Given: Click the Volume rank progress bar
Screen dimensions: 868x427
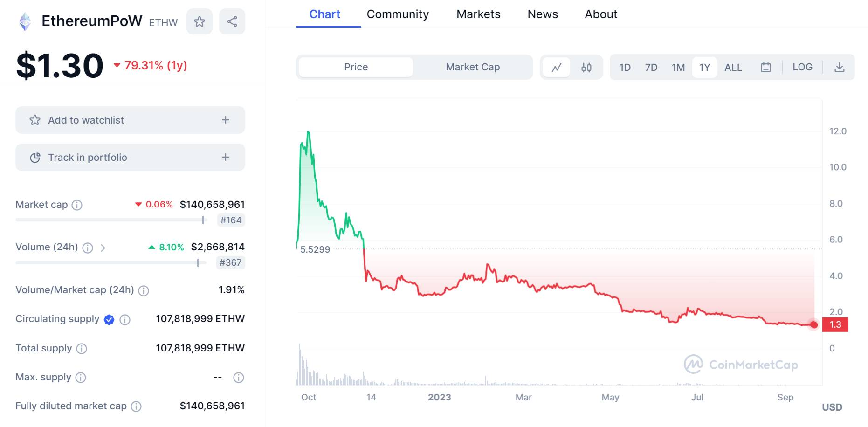Looking at the screenshot, I should coord(110,263).
